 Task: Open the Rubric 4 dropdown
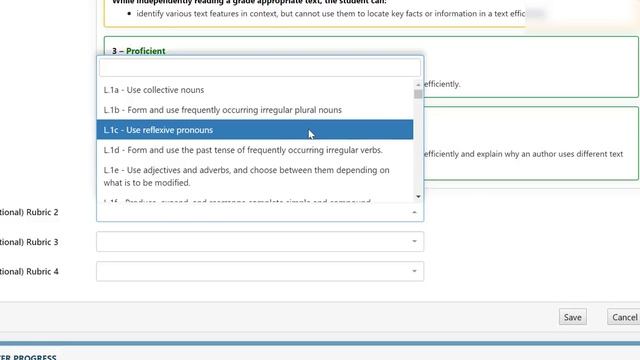tap(260, 271)
